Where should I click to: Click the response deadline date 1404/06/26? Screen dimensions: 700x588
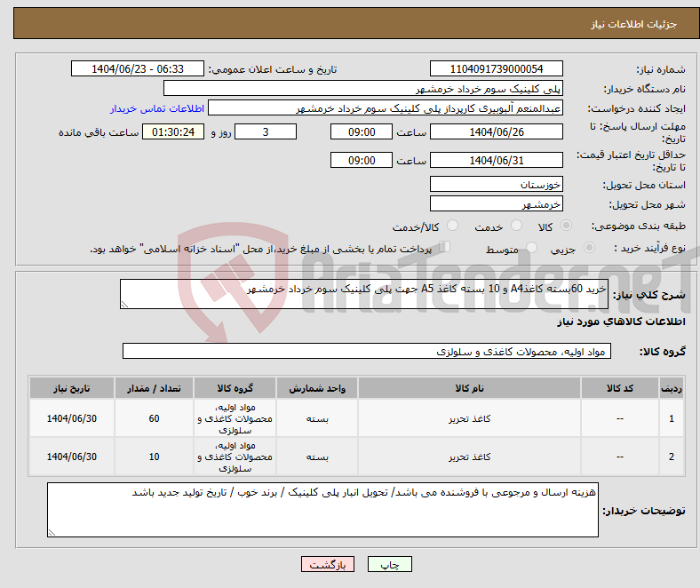[497, 131]
